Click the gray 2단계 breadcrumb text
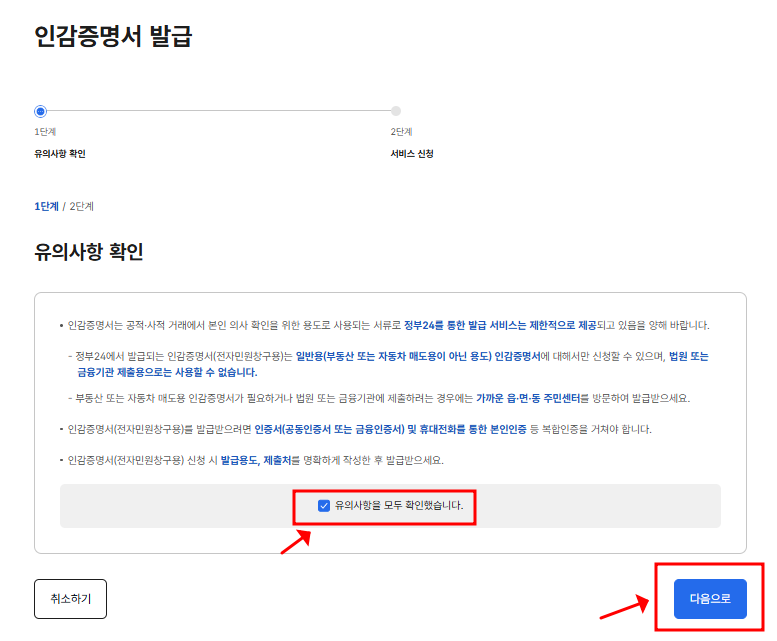This screenshot has width=777, height=641. [x=81, y=206]
